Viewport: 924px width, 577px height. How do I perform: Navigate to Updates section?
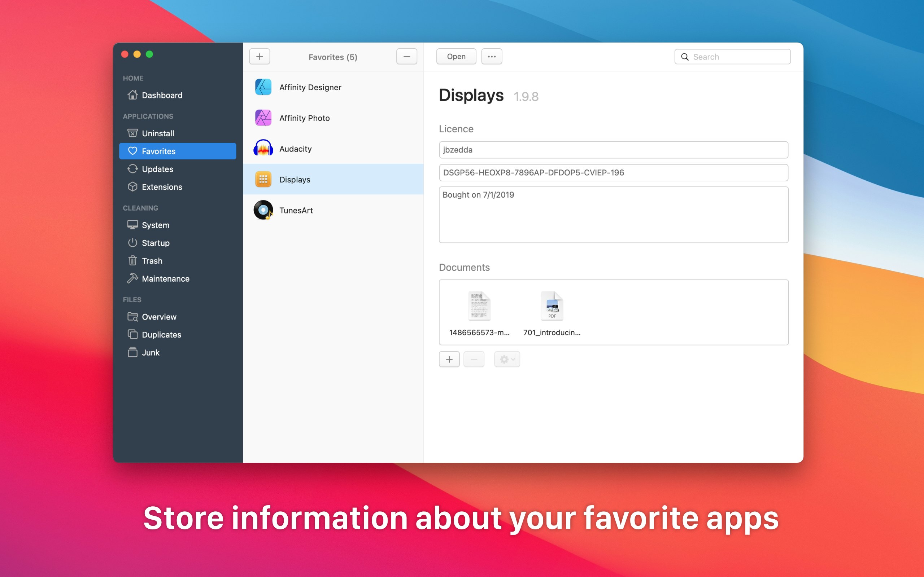click(x=158, y=169)
